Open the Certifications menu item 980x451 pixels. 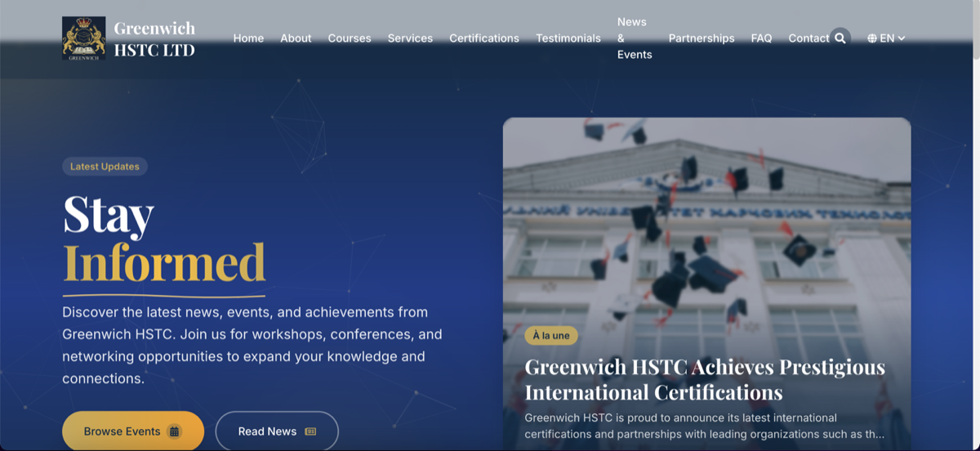pyautogui.click(x=484, y=38)
